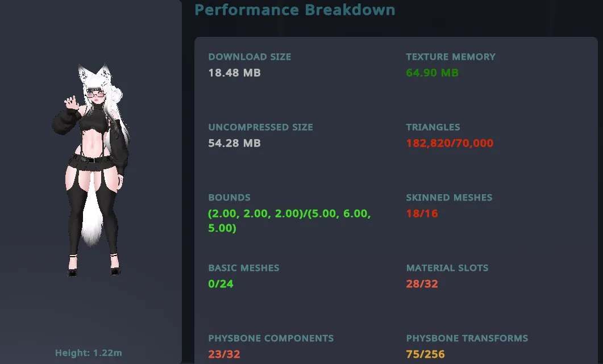Select the Texture Memory label
603x364 pixels.
click(451, 57)
